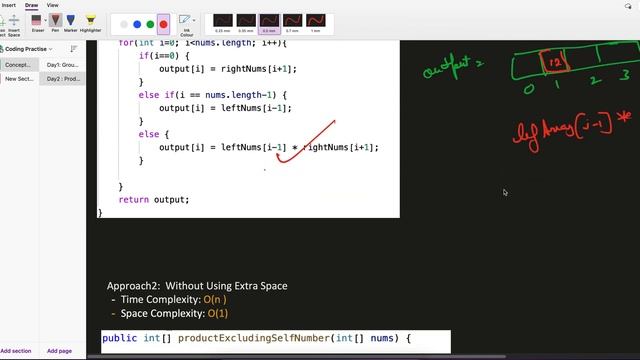
Task: Pick the white ink colour swatch
Action: click(124, 24)
